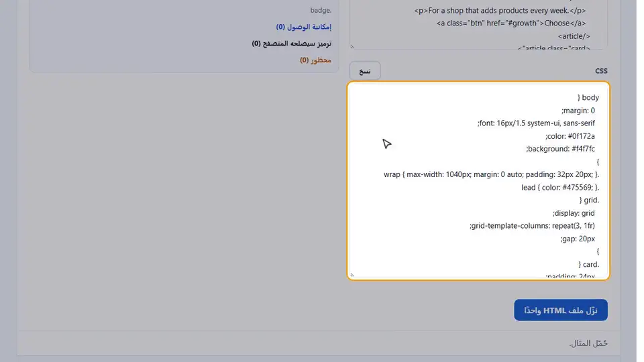Click the '} body' line in CSS
The width and height of the screenshot is (644, 362).
(588, 97)
